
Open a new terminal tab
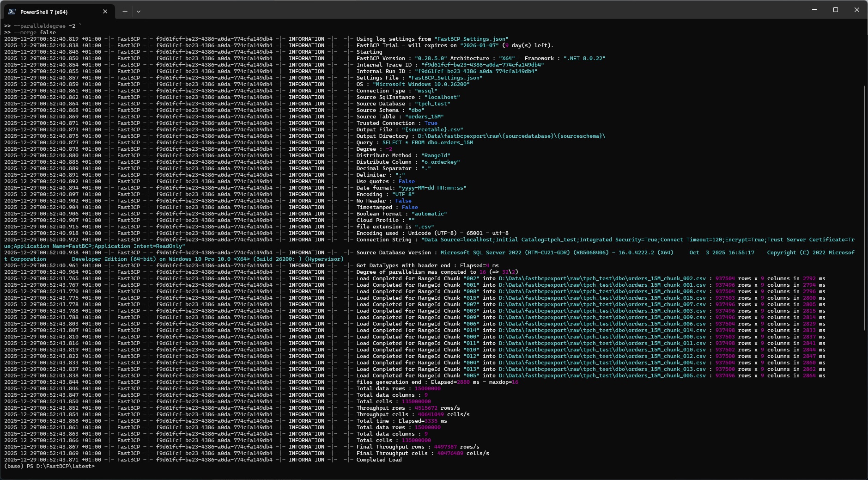125,12
